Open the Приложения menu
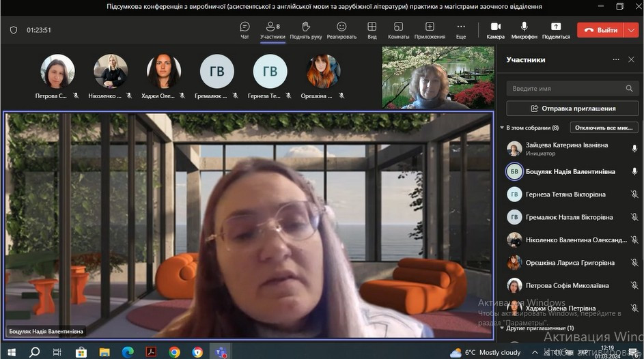 (430, 30)
